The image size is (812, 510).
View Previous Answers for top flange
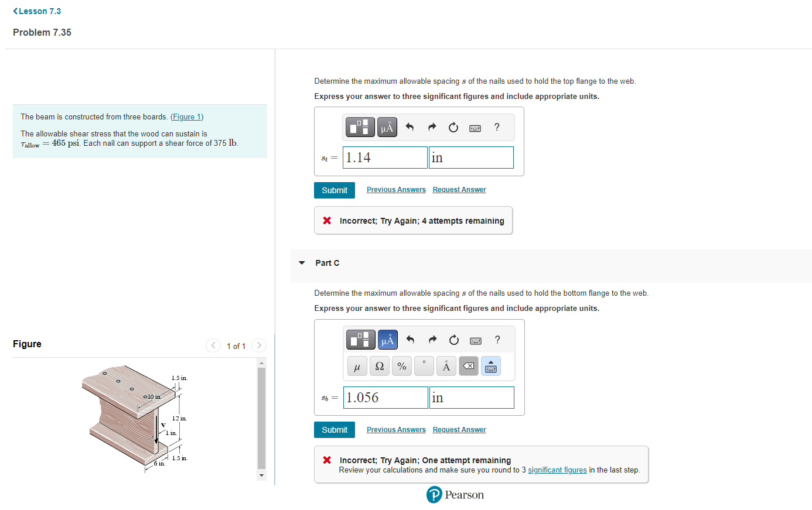[396, 190]
